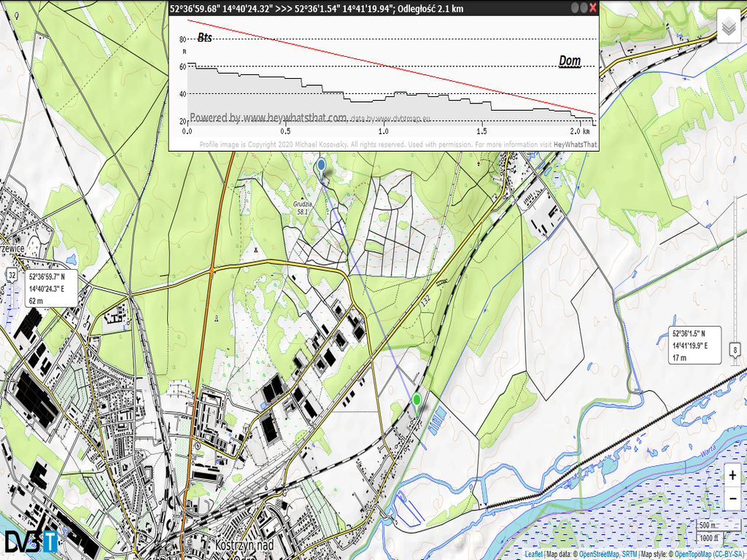Click the second grey circle beside red X

pyautogui.click(x=584, y=7)
